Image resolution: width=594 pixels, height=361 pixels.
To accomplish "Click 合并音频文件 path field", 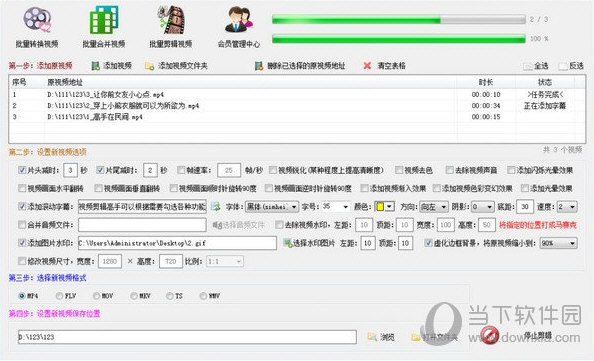I will [142, 225].
